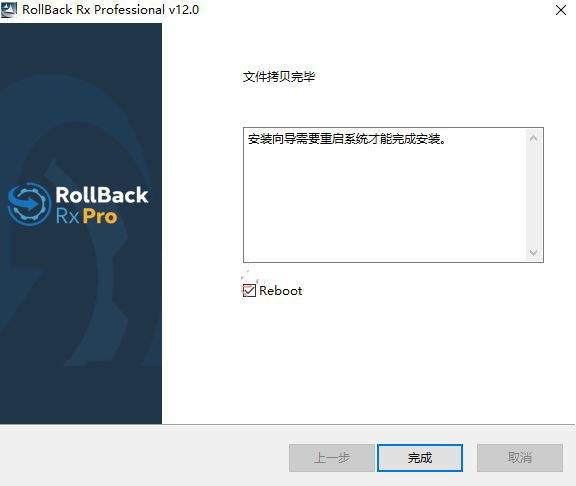Click the dark blue sidebar banner image

[x=81, y=223]
